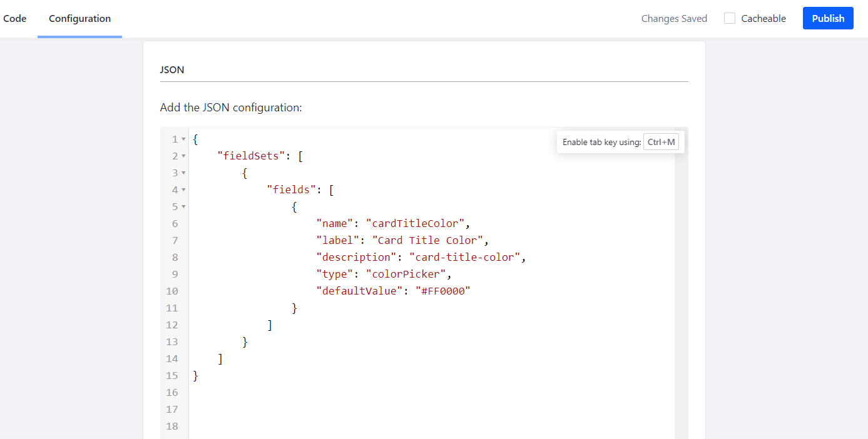Collapse the fold arrow on line 3
Screen dimensions: 868x439
tap(183, 173)
